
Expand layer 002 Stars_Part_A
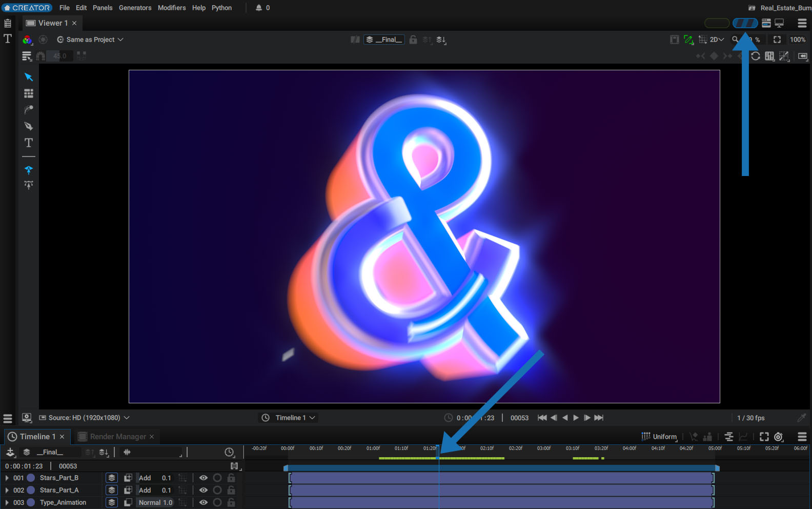pos(7,490)
